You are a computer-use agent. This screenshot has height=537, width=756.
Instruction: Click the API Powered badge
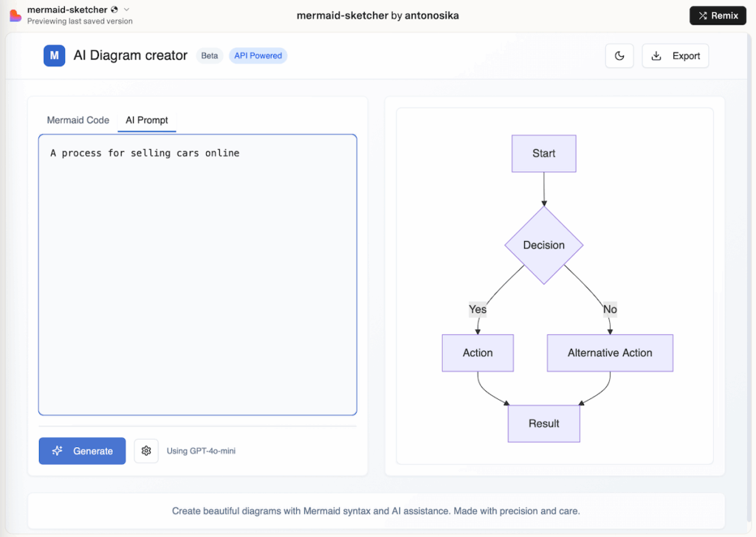tap(258, 55)
